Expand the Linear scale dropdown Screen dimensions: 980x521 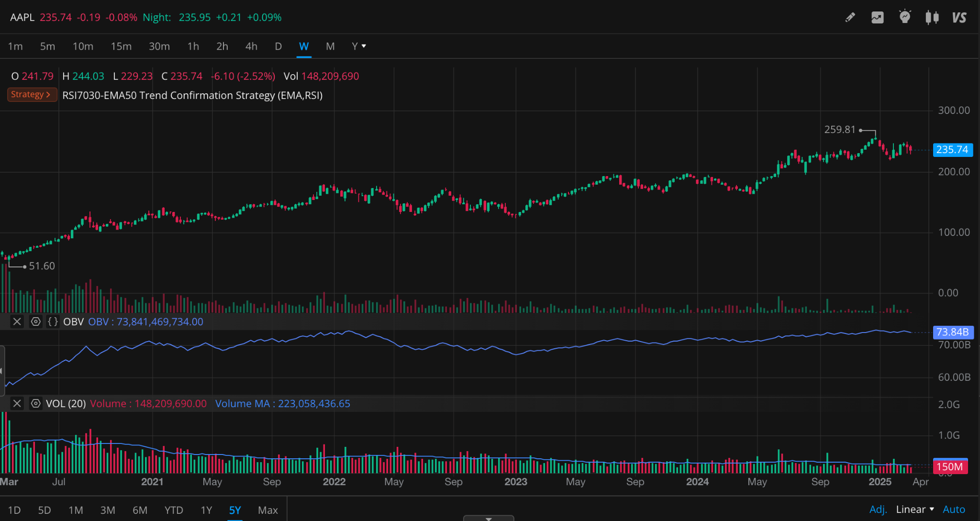(915, 510)
